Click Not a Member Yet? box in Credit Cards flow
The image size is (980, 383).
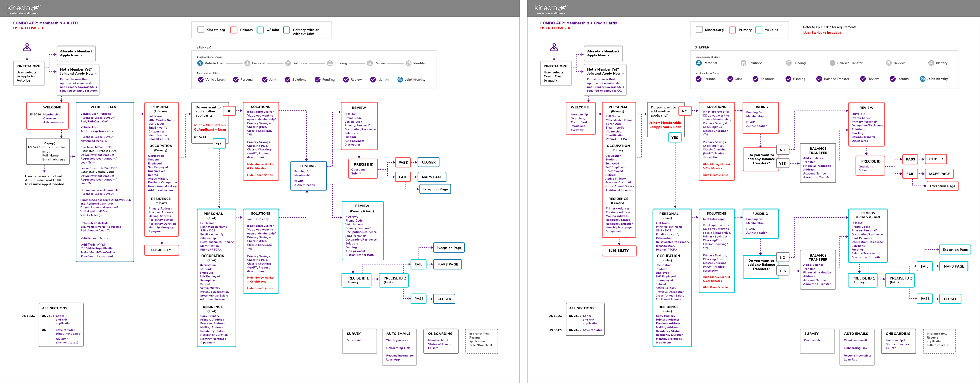pyautogui.click(x=605, y=79)
